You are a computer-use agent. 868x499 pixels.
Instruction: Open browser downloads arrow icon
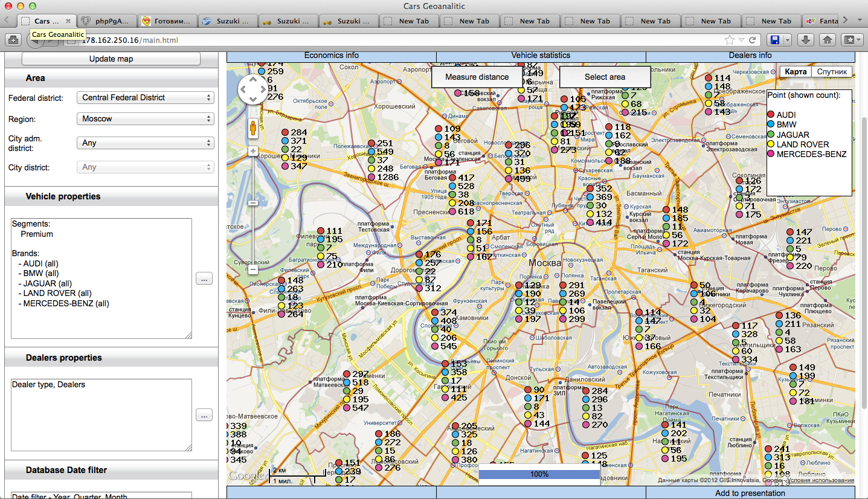(x=805, y=40)
